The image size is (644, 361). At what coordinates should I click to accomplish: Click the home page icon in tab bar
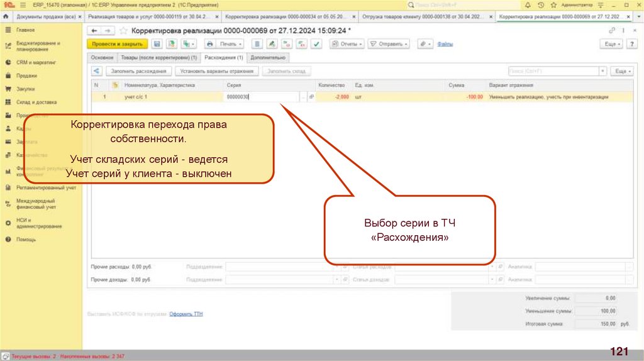(x=6, y=16)
